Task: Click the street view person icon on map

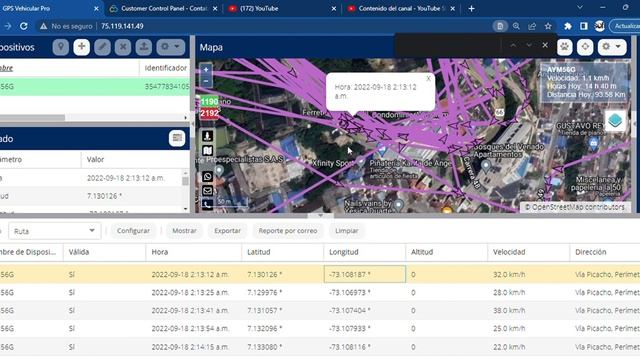Action: point(207,136)
